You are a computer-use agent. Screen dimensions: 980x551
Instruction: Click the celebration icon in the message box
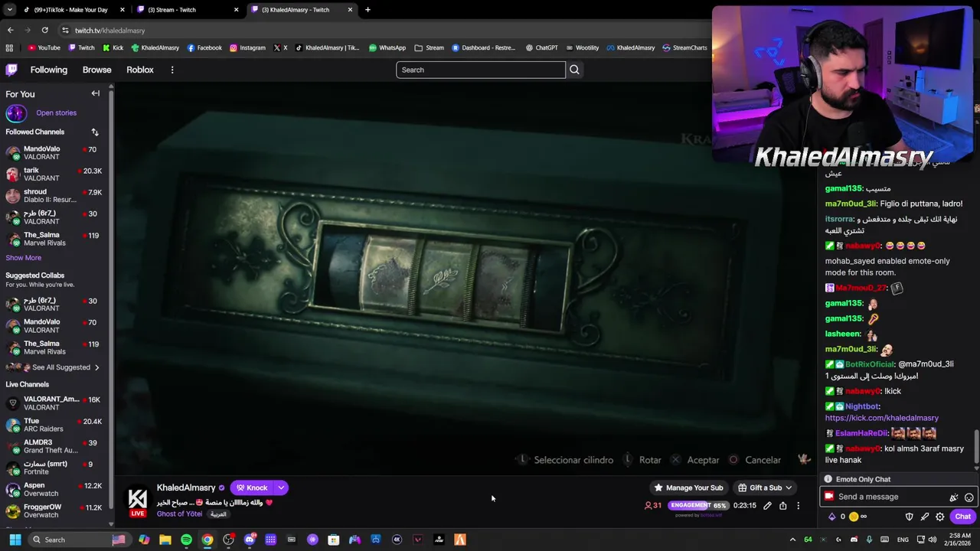pyautogui.click(x=954, y=497)
